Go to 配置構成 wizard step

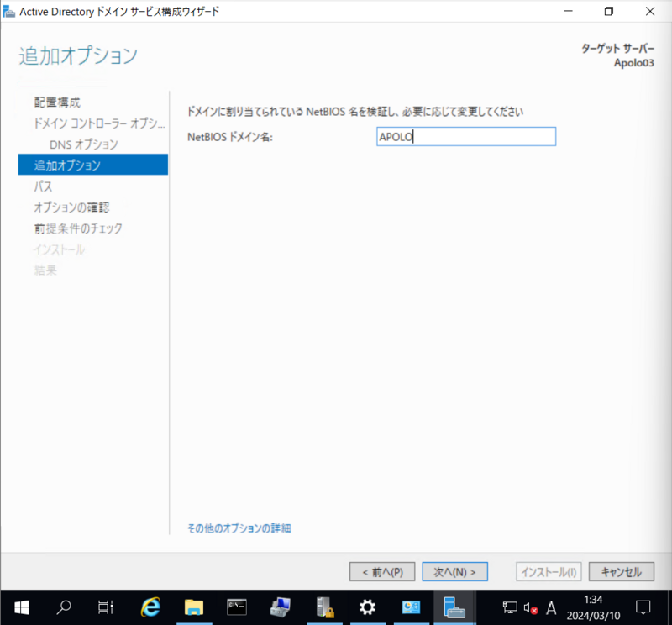[57, 102]
